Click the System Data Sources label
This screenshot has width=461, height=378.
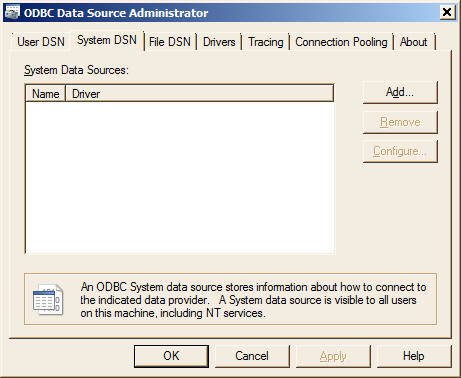[76, 70]
